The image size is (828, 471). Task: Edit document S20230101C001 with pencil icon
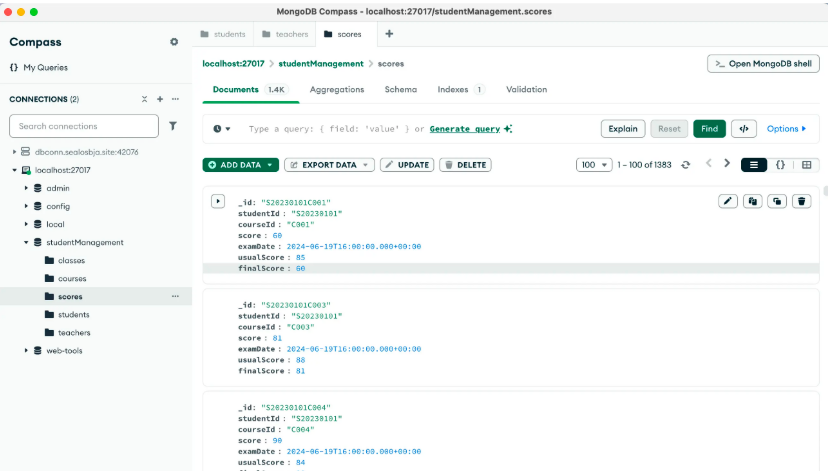[728, 201]
